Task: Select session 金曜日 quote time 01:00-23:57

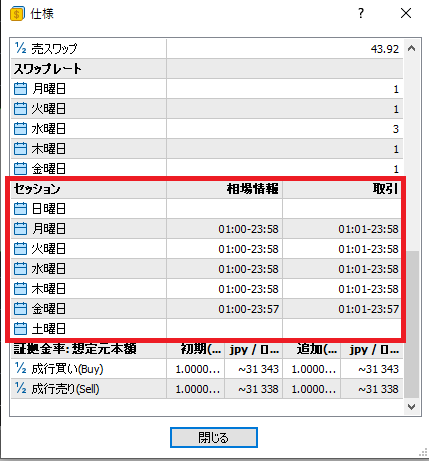Action: (x=248, y=309)
